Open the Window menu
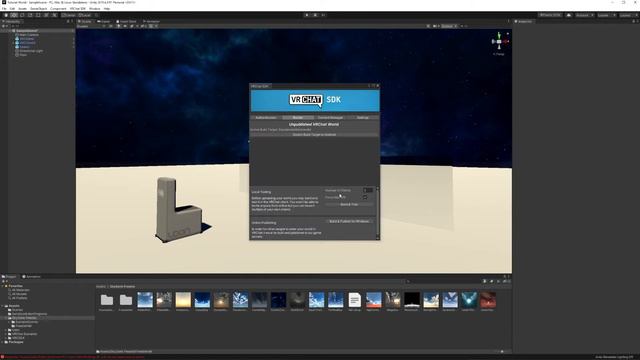This screenshot has height=360, width=640. (94, 9)
